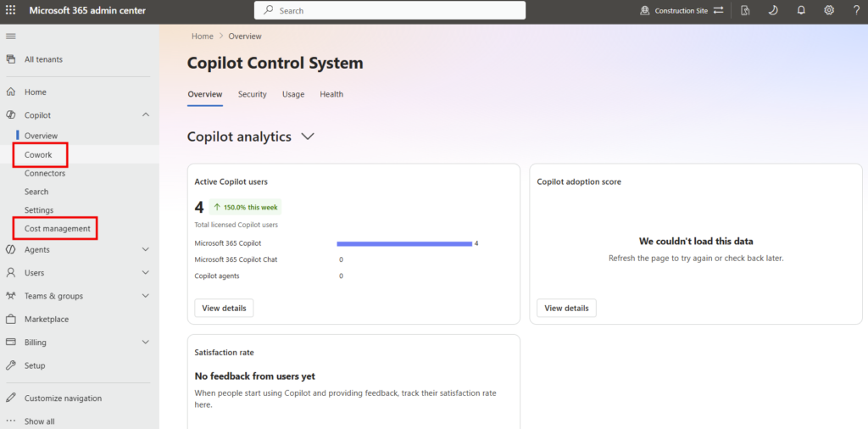Switch to the Usage tab
The width and height of the screenshot is (868, 429).
click(293, 94)
